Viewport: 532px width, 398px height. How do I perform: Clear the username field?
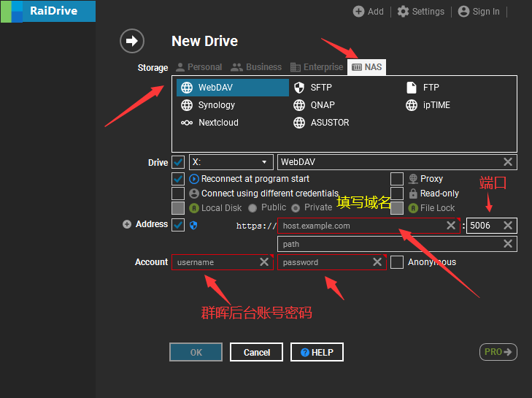[264, 262]
